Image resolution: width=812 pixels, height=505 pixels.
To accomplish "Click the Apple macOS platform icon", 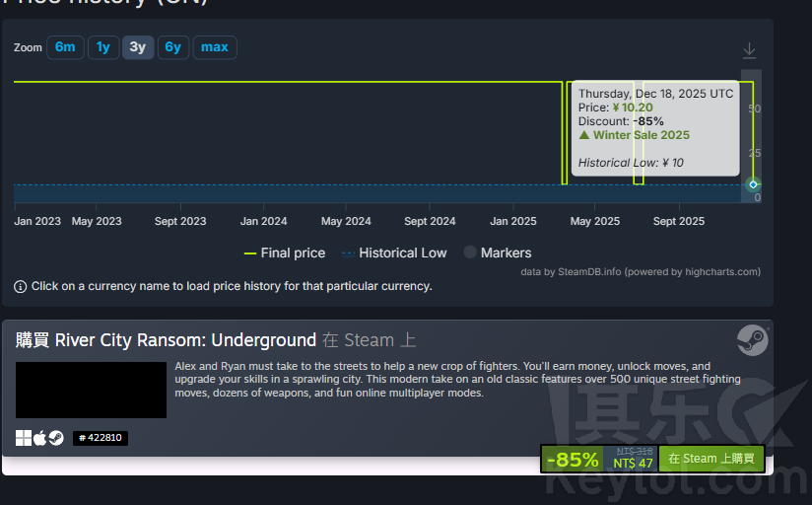I will [40, 438].
